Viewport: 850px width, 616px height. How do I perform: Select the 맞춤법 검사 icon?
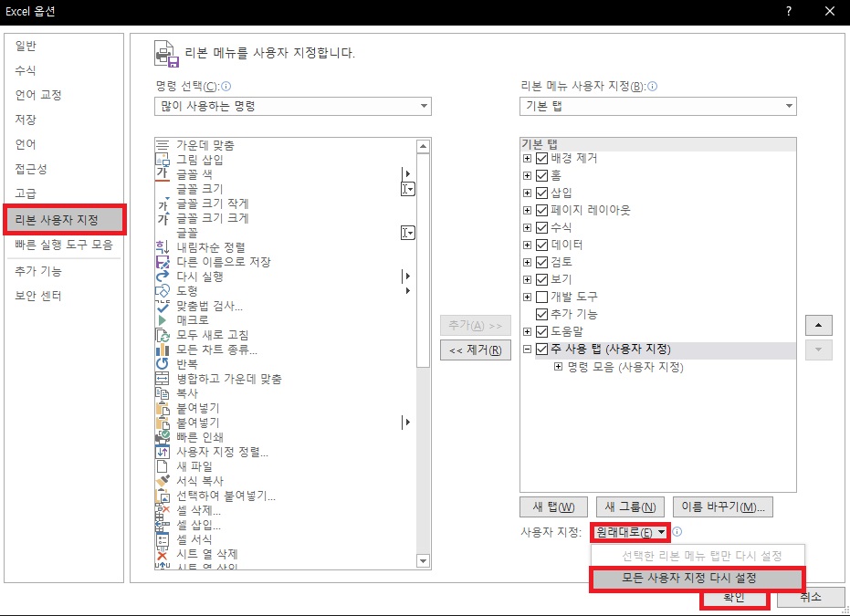[163, 306]
